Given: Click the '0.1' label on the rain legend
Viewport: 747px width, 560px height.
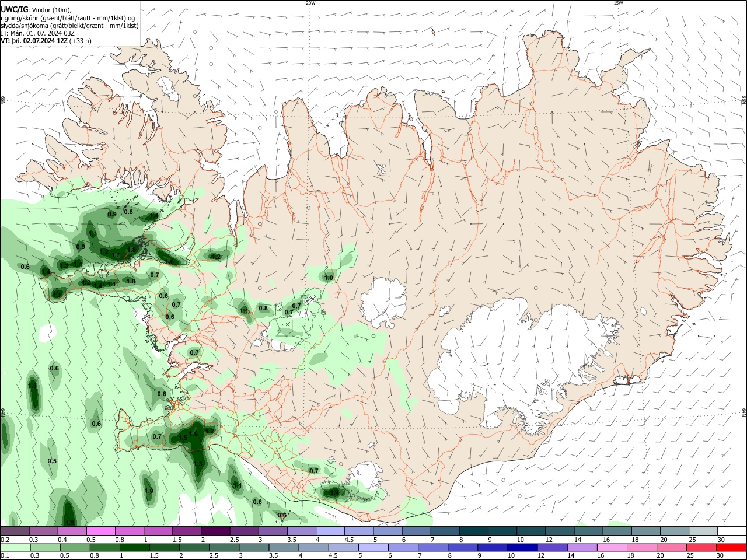Looking at the screenshot, I should pyautogui.click(x=5, y=556).
